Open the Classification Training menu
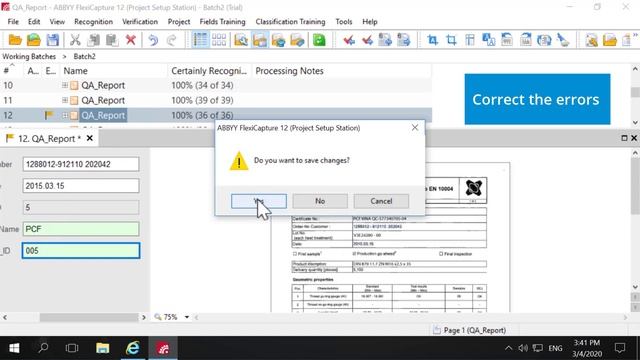 [x=291, y=22]
